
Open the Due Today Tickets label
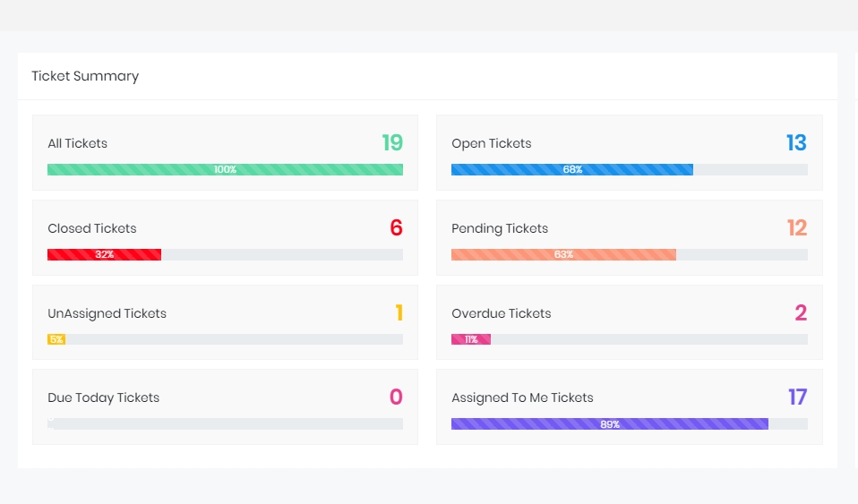[103, 397]
